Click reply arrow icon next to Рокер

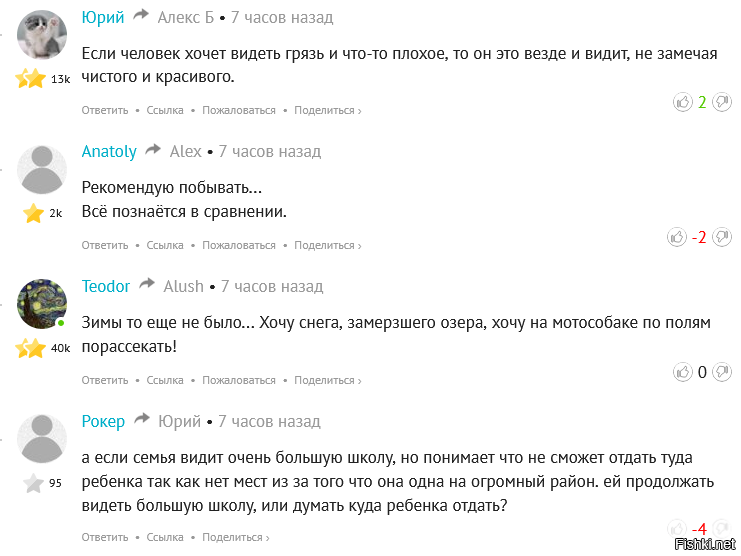[142, 421]
